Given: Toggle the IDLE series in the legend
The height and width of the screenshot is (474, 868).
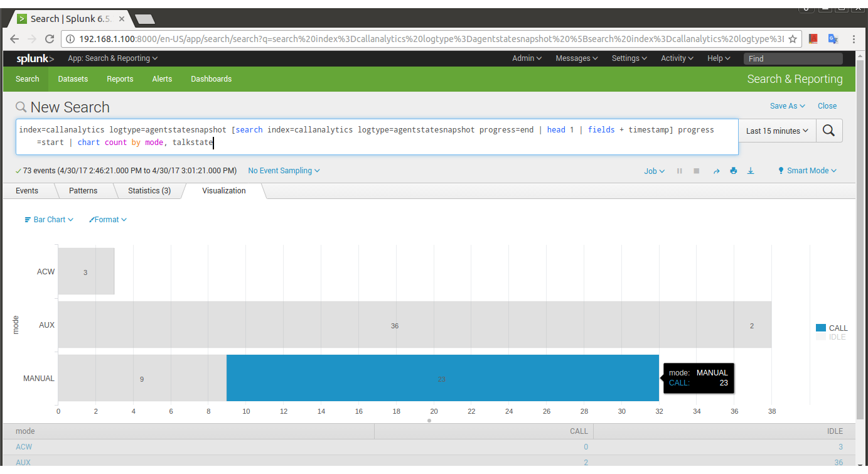Looking at the screenshot, I should pyautogui.click(x=837, y=337).
